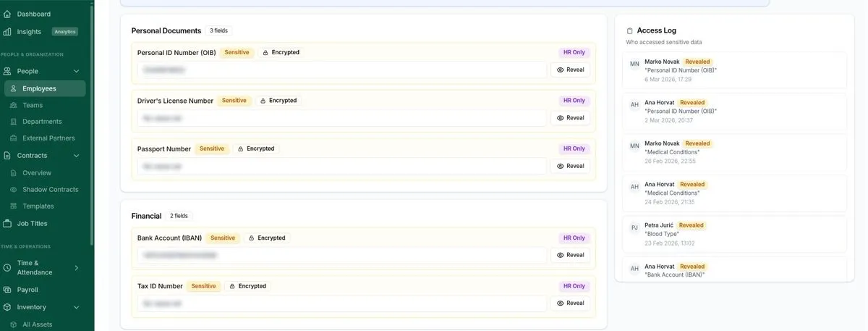Image resolution: width=868 pixels, height=331 pixels.
Task: Collapse the Contracts section chevron
Action: tap(76, 156)
